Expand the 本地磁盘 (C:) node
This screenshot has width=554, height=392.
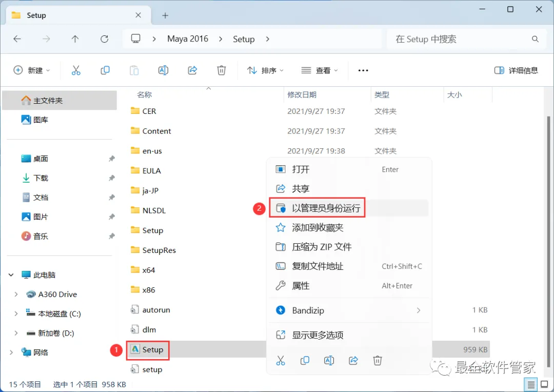pos(16,313)
